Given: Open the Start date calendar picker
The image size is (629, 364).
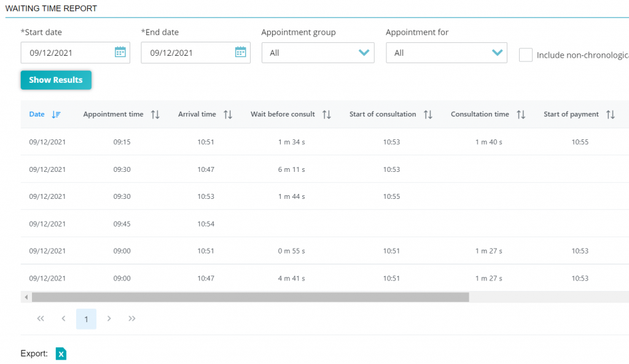Looking at the screenshot, I should coord(120,53).
